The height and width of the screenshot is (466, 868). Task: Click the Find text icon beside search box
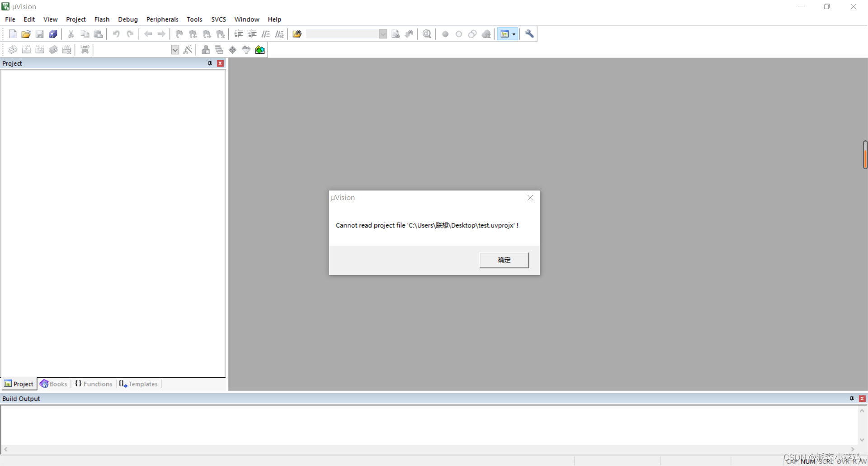[396, 34]
